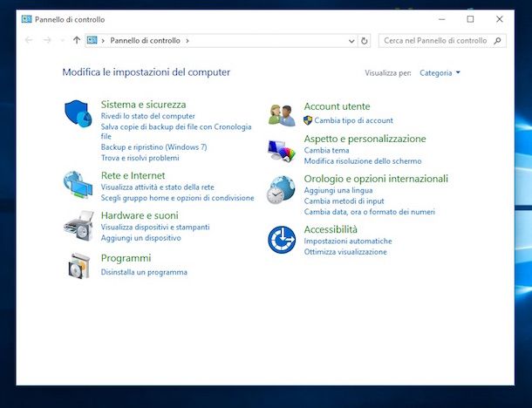Screen dimensions: 532x408
Task: Click Ottimizza visualizzazione link
Action: (x=345, y=252)
